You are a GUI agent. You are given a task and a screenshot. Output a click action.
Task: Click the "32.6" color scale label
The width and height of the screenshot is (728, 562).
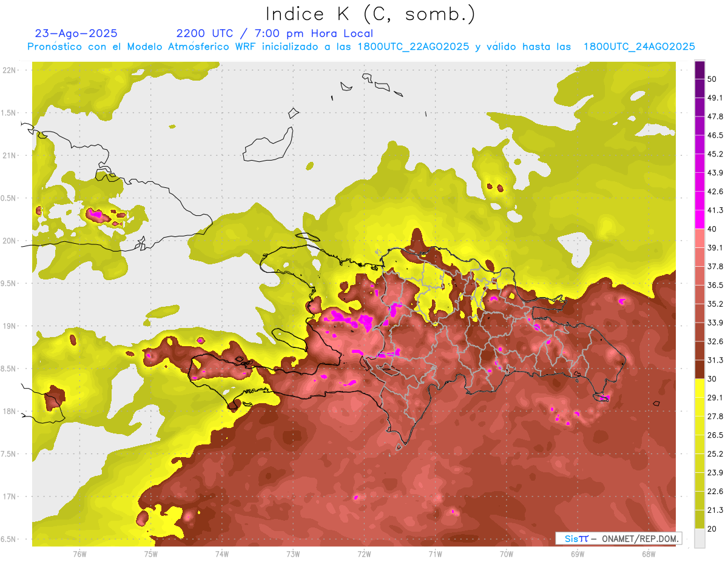715,341
